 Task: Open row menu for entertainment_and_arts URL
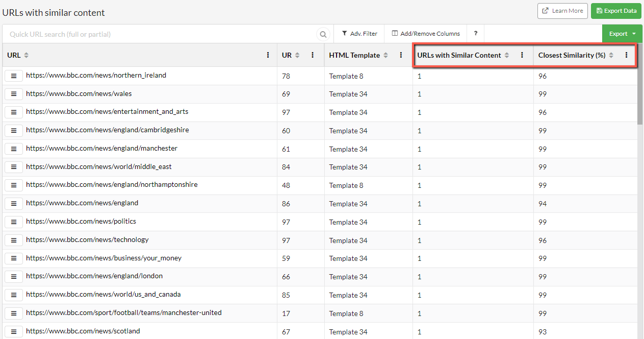[x=14, y=112]
